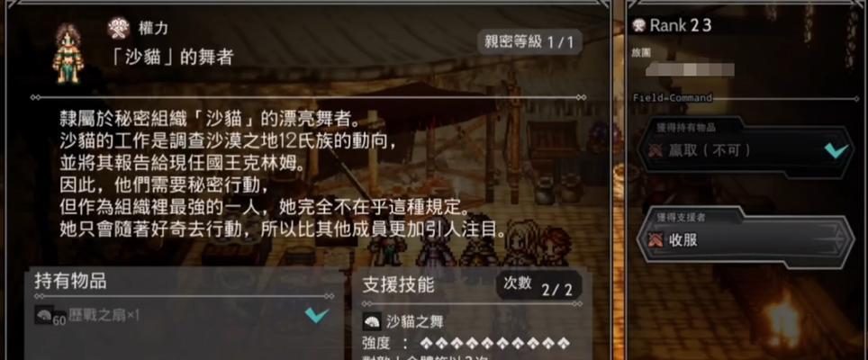
Task: Click the「沙貓」的舞者 character name
Action: click(170, 58)
